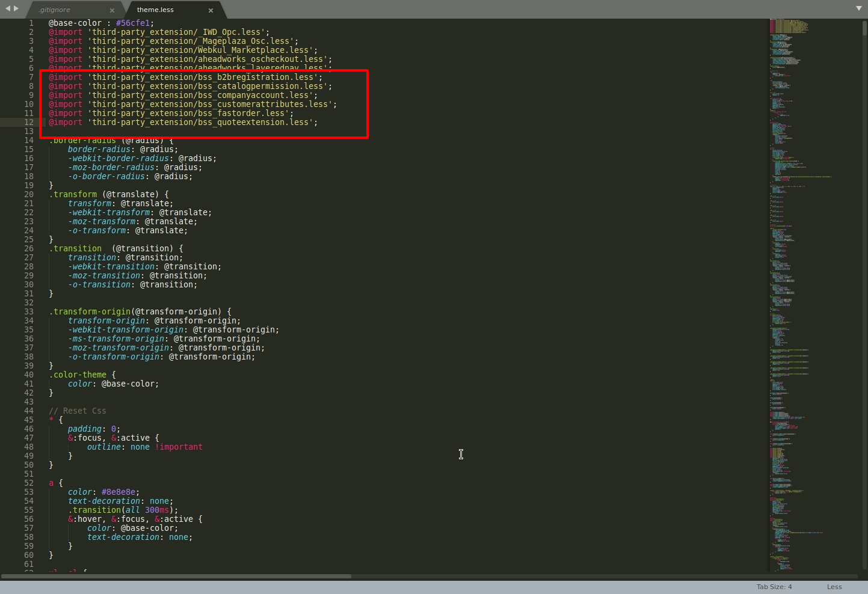Screen dimensions: 868x594
Task: Click the .transition(all 300ms); line
Action: tap(123, 510)
